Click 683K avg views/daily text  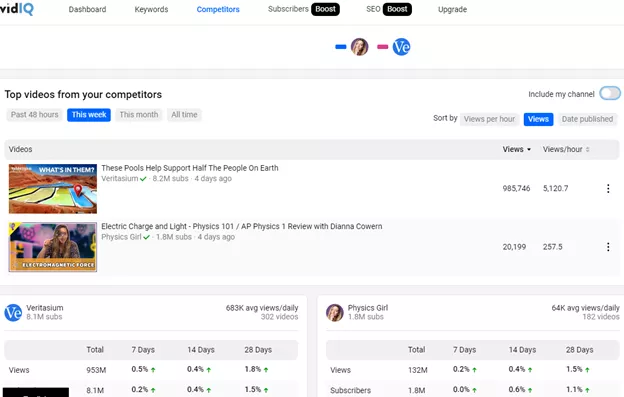tap(262, 308)
